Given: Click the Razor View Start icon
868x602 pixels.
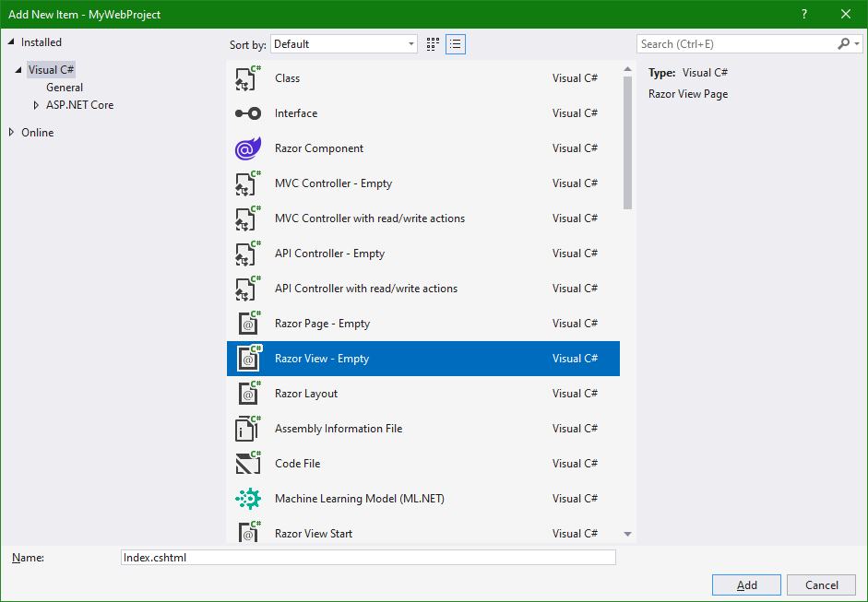Looking at the screenshot, I should click(x=248, y=533).
